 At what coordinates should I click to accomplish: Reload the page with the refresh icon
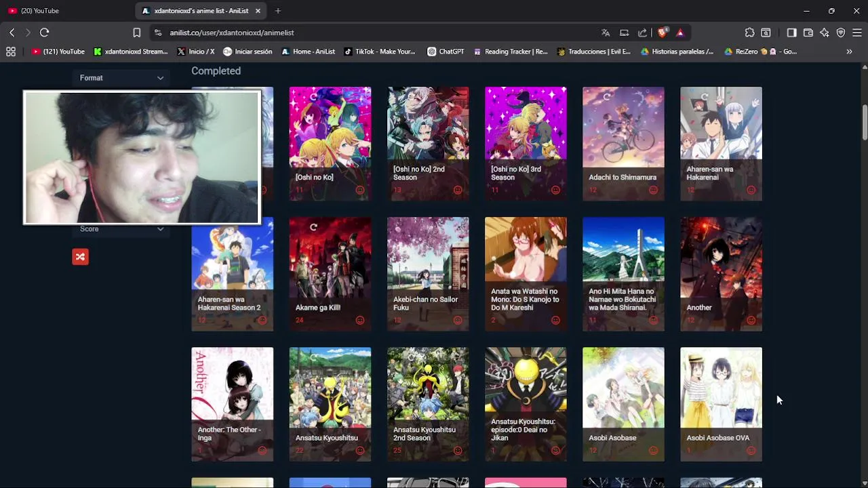pyautogui.click(x=45, y=33)
